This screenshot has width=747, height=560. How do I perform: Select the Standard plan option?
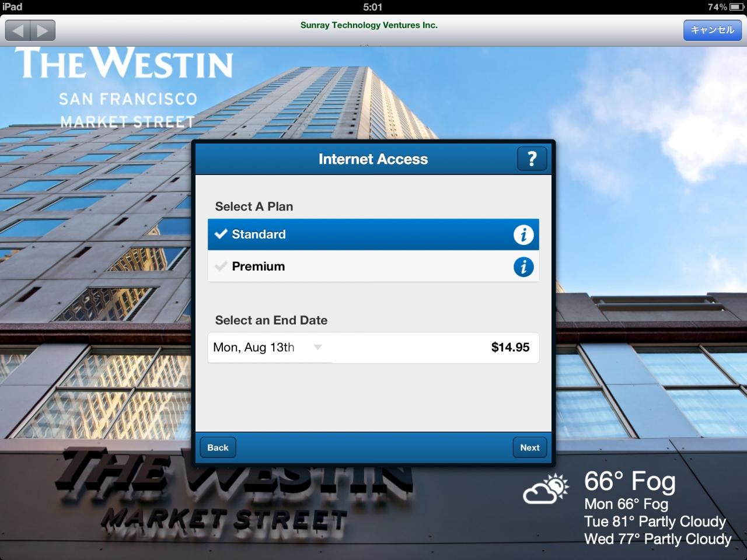tap(373, 235)
